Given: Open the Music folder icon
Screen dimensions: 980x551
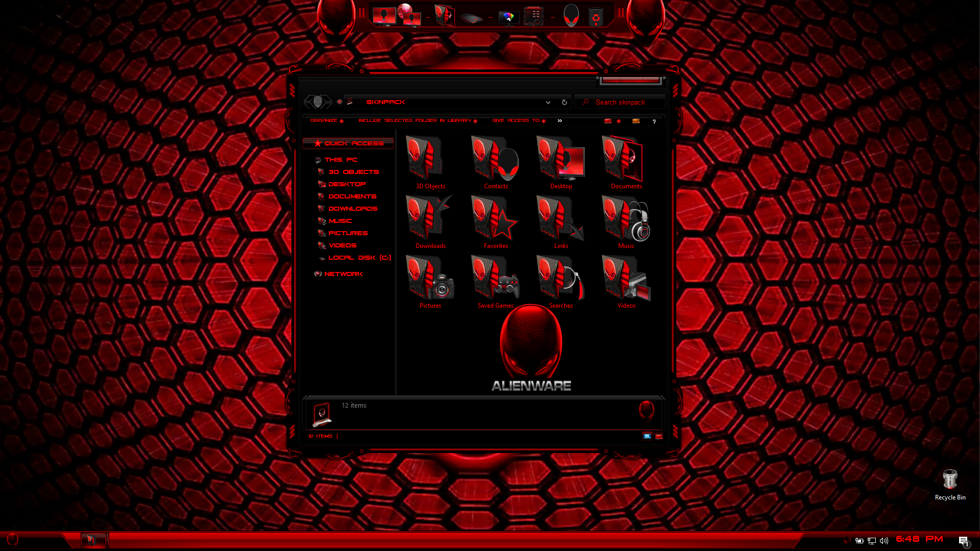Looking at the screenshot, I should click(x=626, y=219).
